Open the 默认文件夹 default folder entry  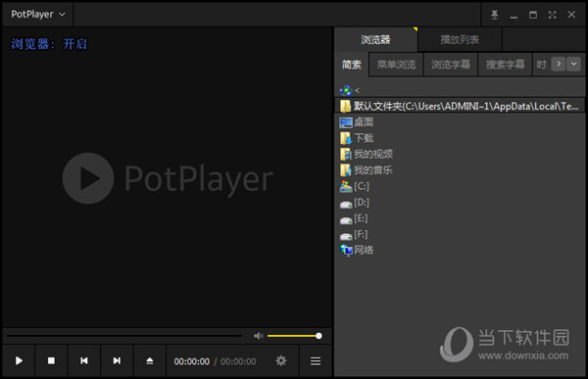460,106
